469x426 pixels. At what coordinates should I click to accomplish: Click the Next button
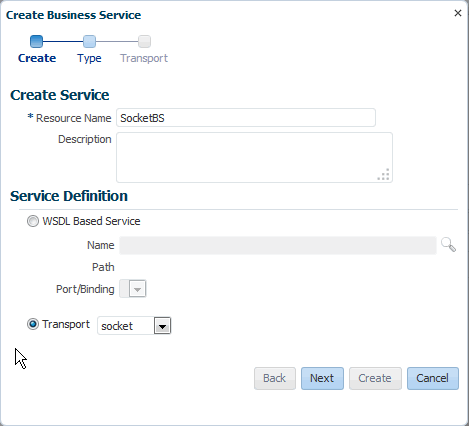tap(322, 378)
